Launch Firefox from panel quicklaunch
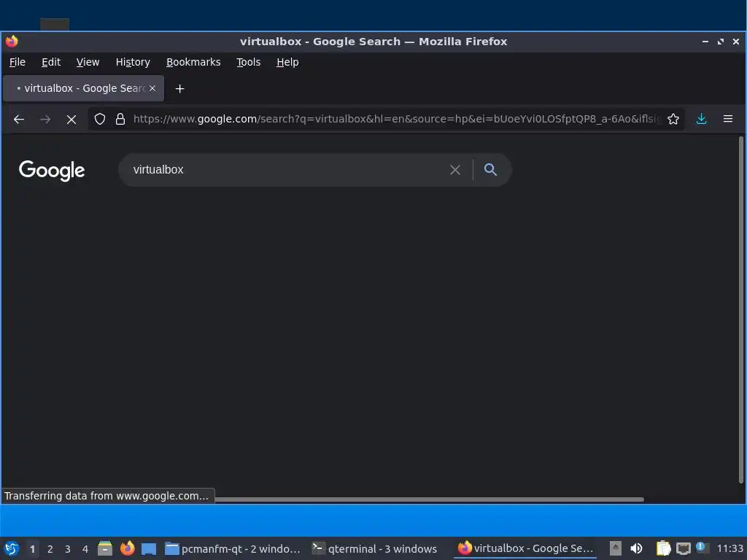Image resolution: width=747 pixels, height=560 pixels. click(x=127, y=548)
